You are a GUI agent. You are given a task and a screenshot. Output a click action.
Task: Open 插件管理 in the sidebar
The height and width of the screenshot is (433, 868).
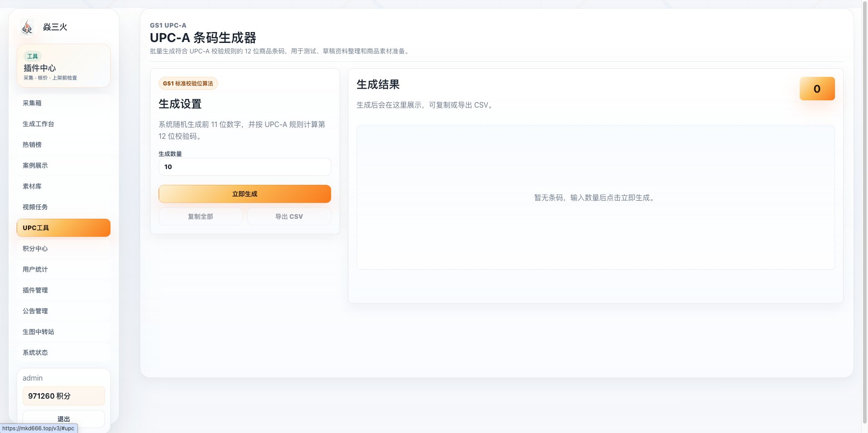click(64, 290)
